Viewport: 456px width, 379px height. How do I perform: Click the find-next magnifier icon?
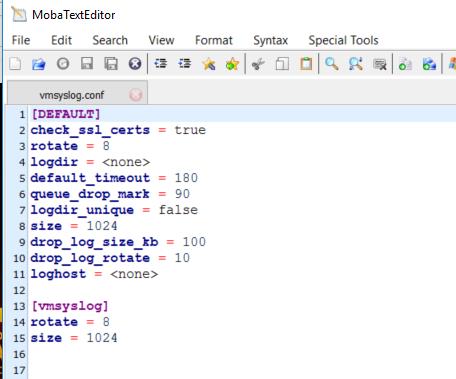[x=356, y=64]
